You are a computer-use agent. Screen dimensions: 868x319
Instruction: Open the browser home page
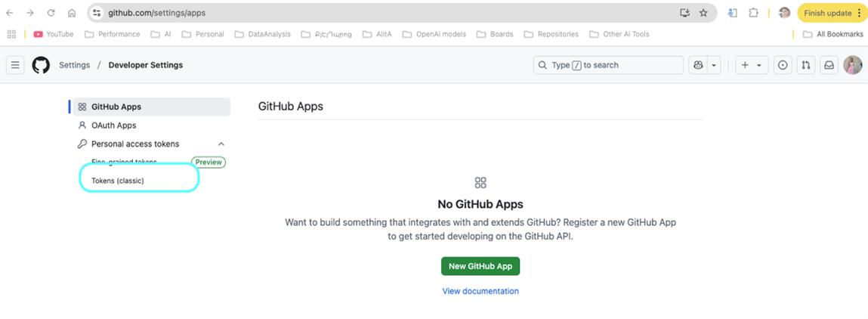[x=72, y=13]
